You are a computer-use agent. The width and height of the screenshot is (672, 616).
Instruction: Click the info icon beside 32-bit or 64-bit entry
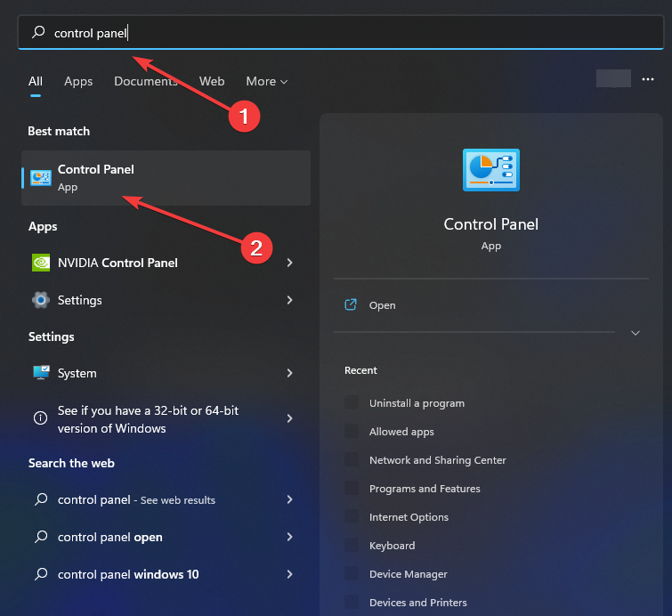[x=41, y=417]
